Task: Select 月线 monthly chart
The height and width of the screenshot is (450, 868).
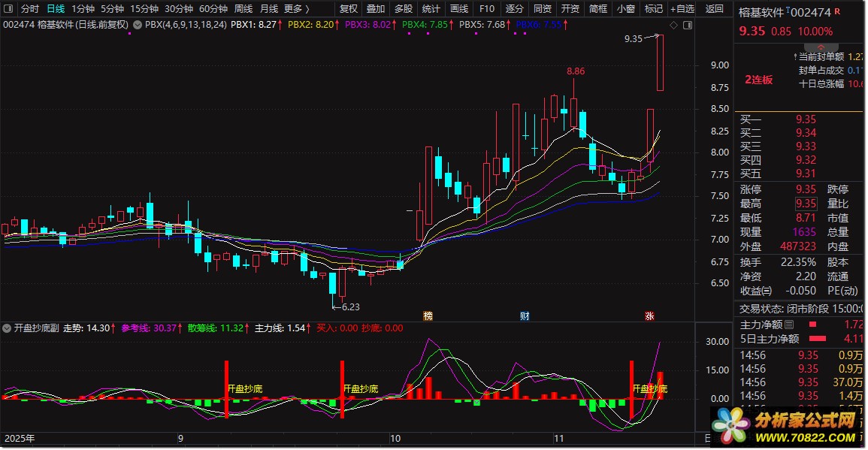Action: click(x=269, y=9)
